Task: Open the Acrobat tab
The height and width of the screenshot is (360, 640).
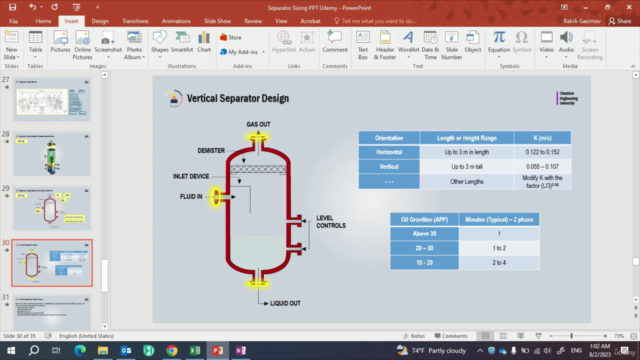Action: (x=310, y=21)
